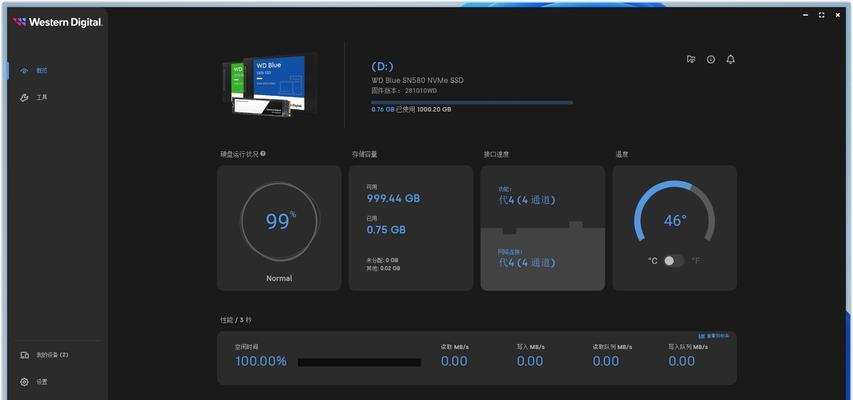Click the 46° temperature gauge
853x400 pixels.
[675, 212]
